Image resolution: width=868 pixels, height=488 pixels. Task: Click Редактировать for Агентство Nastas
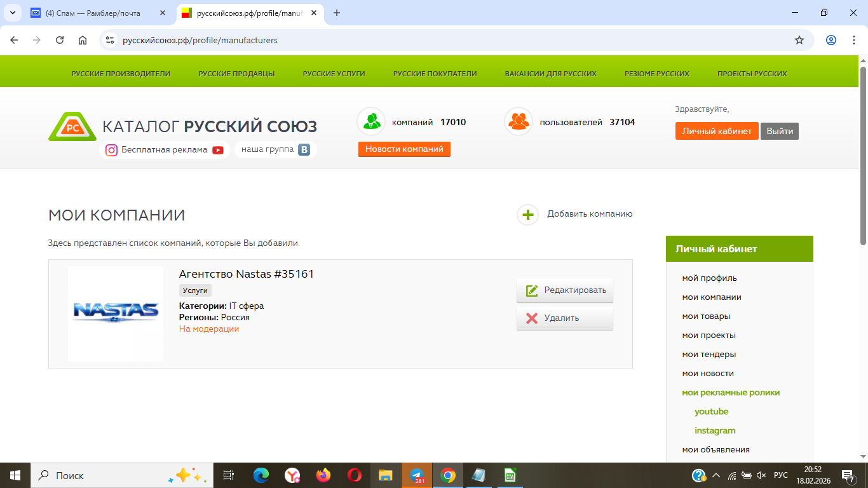pyautogui.click(x=565, y=290)
